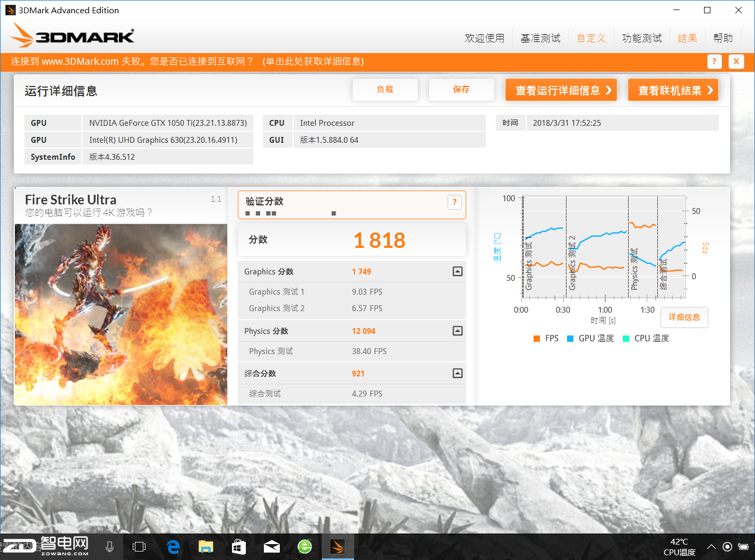The image size is (755, 560).
Task: Click the overall score 1 818
Action: pyautogui.click(x=380, y=240)
